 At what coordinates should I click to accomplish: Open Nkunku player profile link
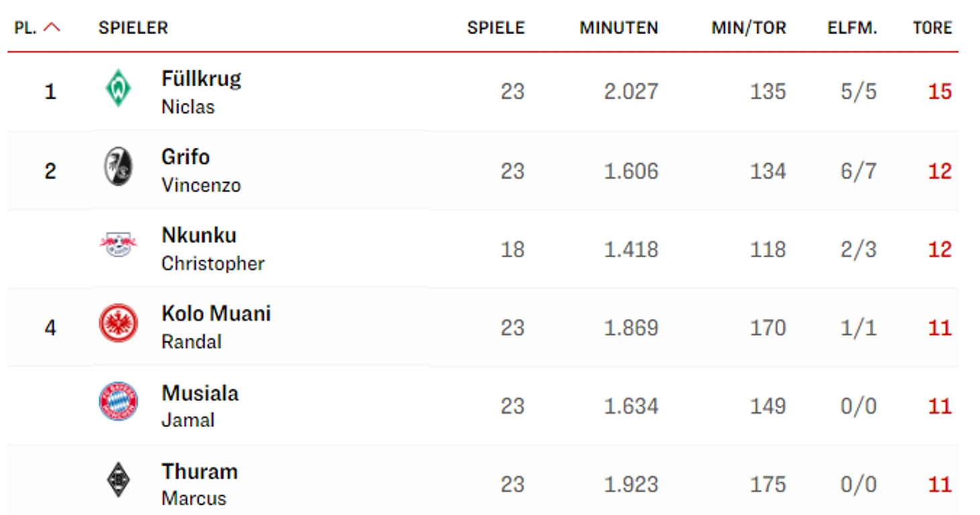199,236
